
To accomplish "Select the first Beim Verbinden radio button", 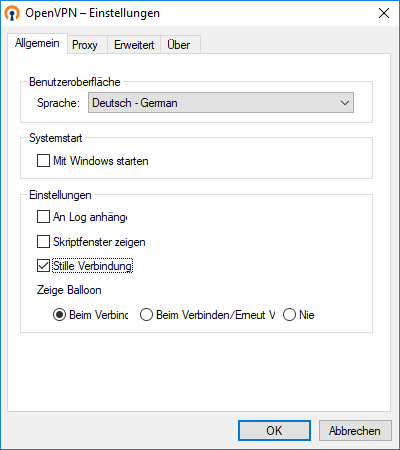I will click(x=59, y=315).
